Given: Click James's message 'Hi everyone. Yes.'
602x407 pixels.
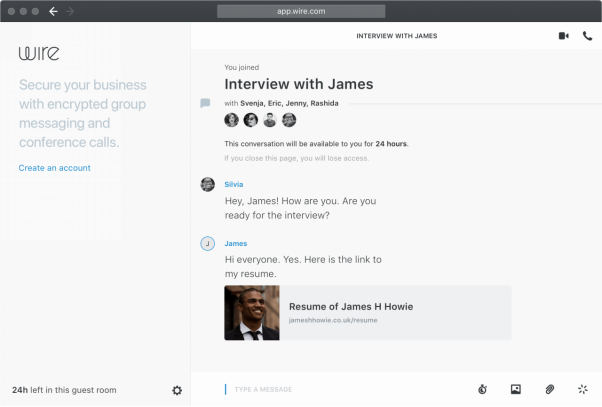Looking at the screenshot, I should click(303, 267).
